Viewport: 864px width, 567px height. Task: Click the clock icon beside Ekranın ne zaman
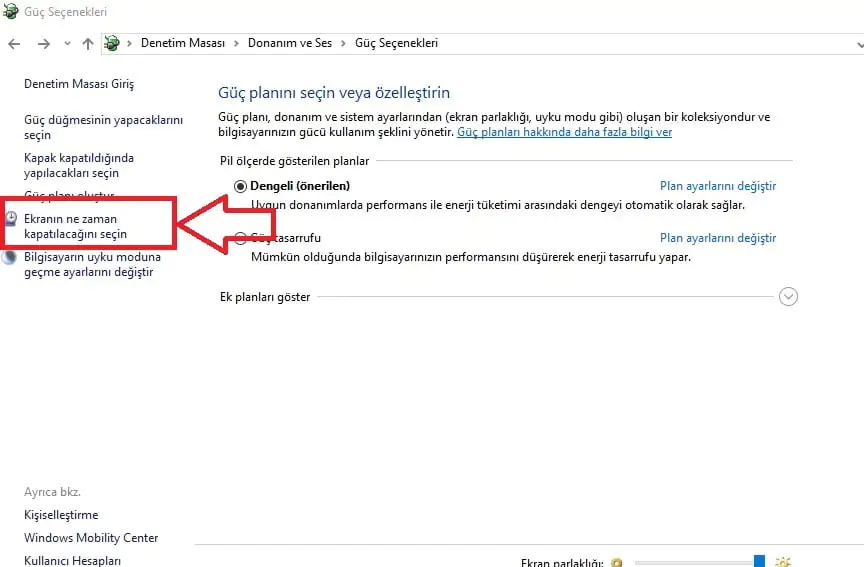point(11,219)
